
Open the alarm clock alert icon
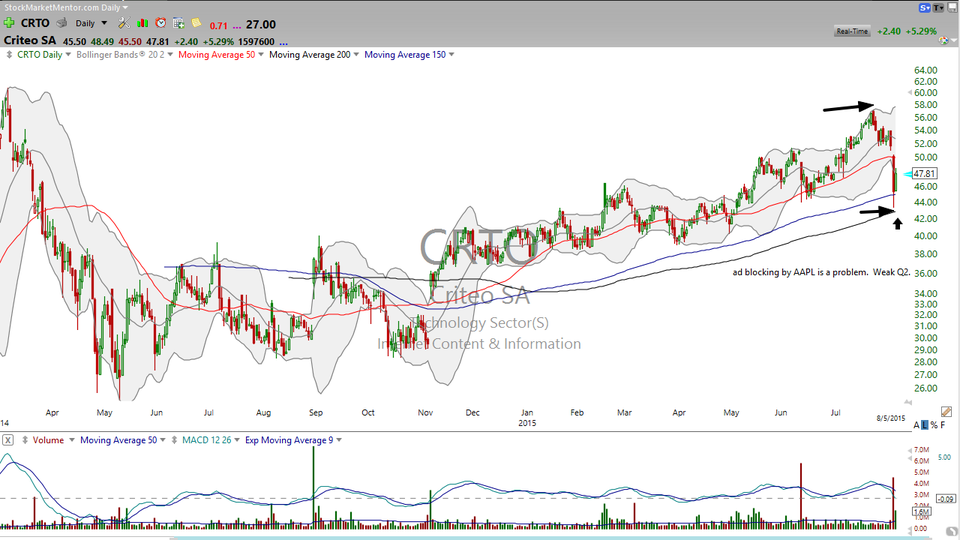coord(160,23)
